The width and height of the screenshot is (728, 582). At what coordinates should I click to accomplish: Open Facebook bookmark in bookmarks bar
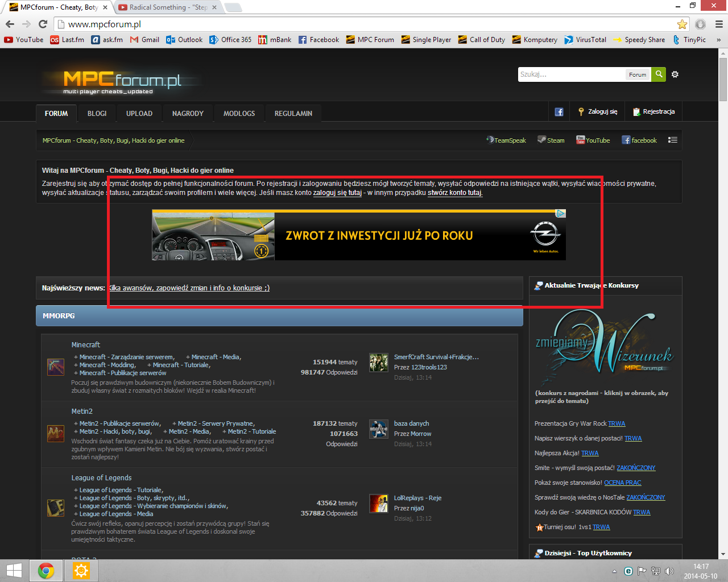[318, 40]
